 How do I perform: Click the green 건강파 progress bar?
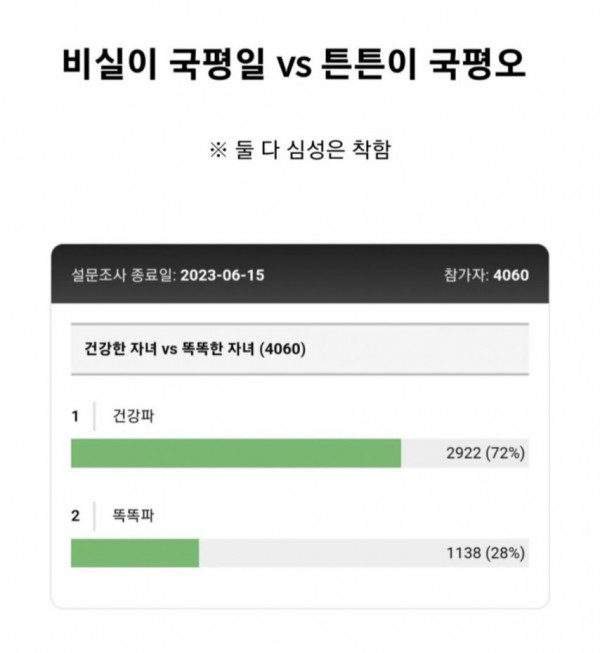235,453
